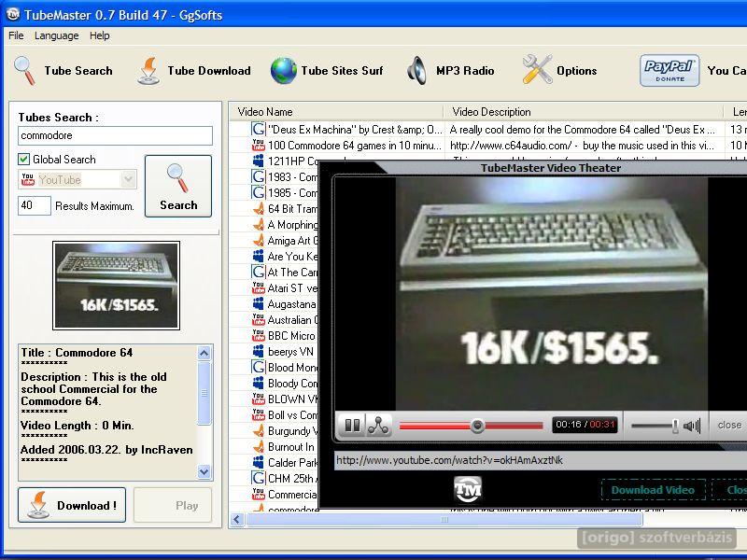Click the YouTube URL field in Video Theater

[x=541, y=460]
